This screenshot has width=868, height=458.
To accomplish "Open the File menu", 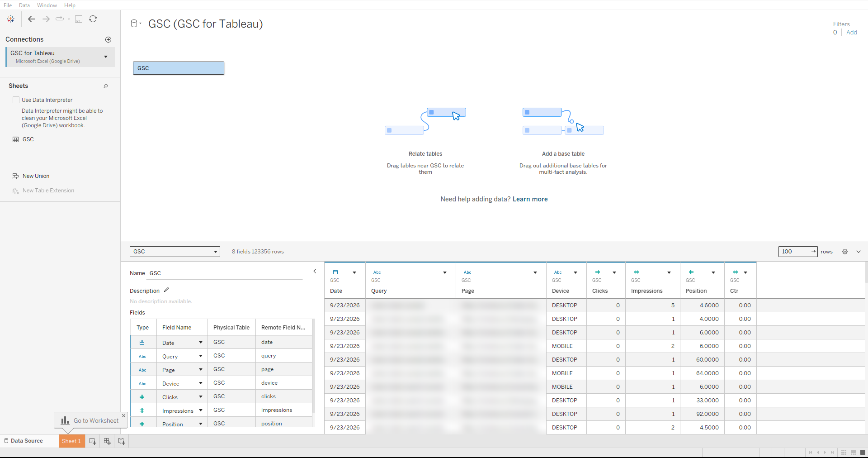I will 8,5.
